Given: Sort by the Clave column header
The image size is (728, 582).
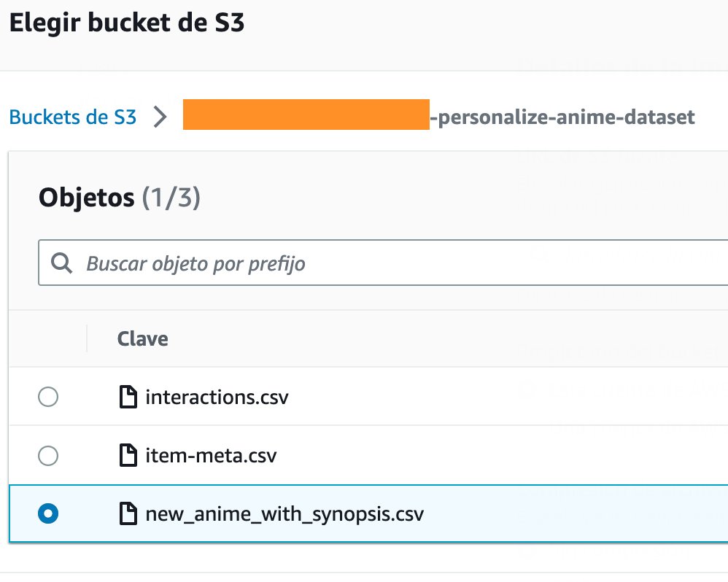Looking at the screenshot, I should tap(142, 339).
